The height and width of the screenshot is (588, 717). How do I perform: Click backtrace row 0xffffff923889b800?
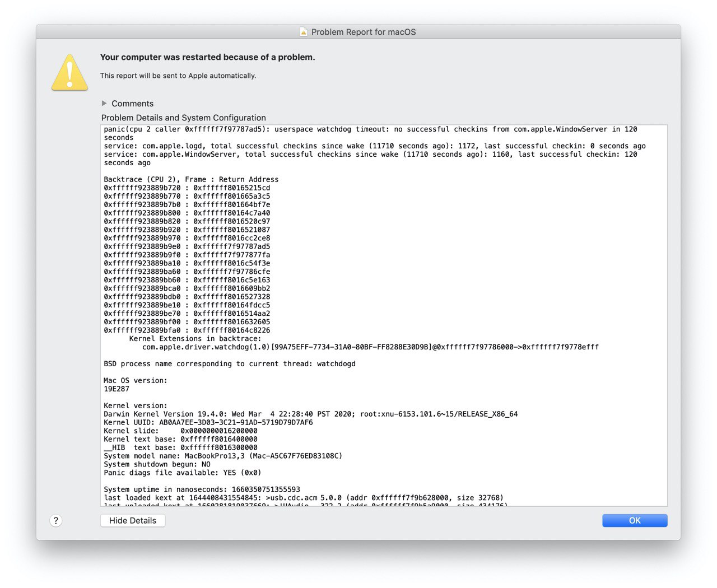[187, 213]
